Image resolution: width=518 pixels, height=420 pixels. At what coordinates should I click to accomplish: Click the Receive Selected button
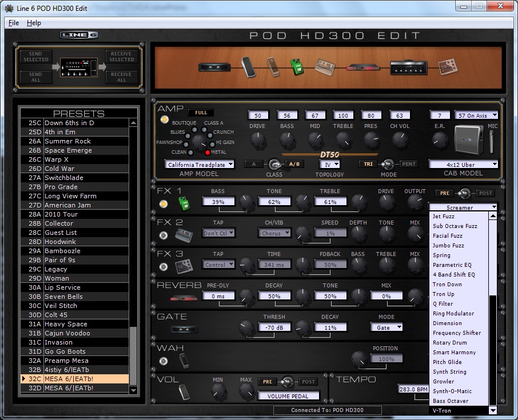[x=122, y=57]
